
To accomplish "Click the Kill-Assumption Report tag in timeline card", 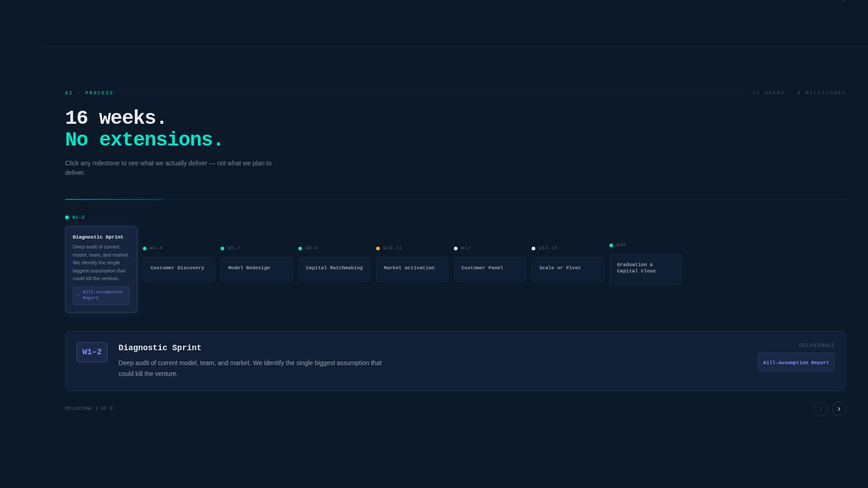I will coord(101,296).
